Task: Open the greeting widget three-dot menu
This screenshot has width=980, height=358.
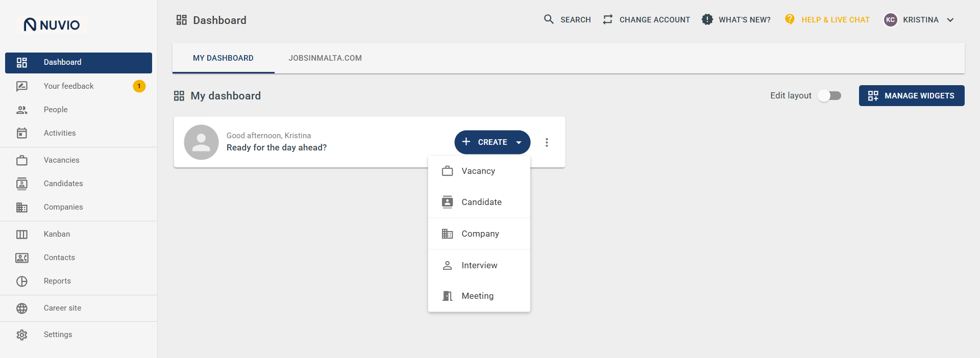Action: tap(547, 142)
